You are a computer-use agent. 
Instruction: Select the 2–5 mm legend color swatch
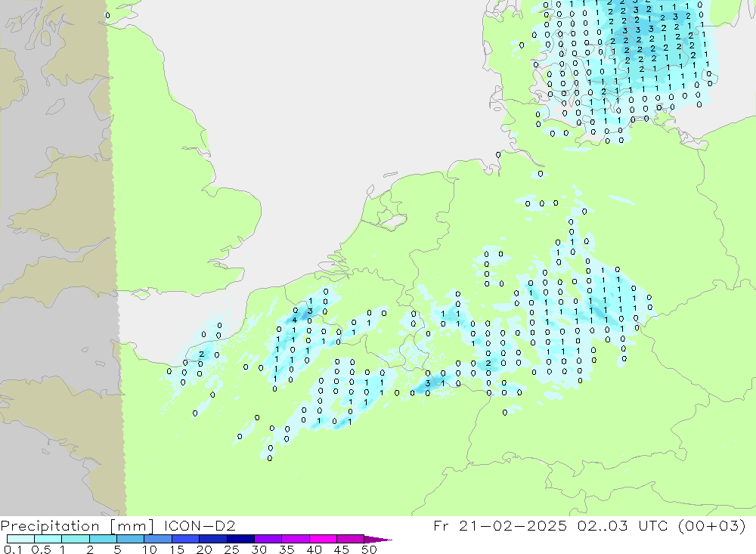(103, 539)
